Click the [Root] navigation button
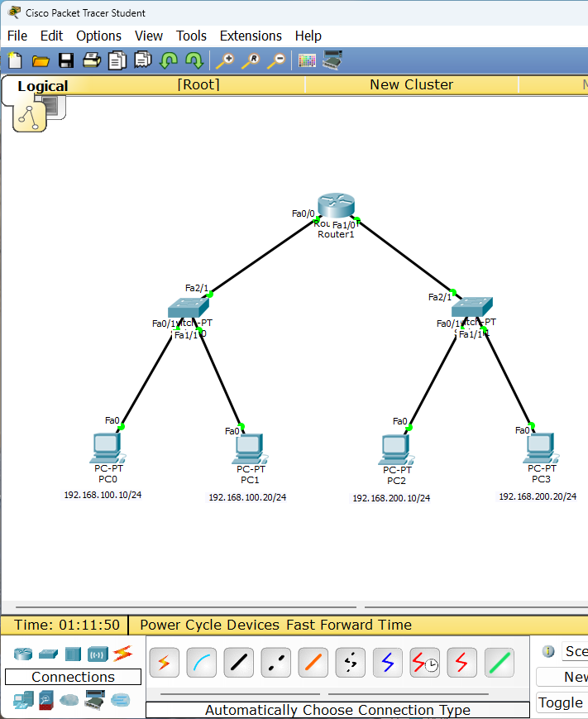 [198, 85]
